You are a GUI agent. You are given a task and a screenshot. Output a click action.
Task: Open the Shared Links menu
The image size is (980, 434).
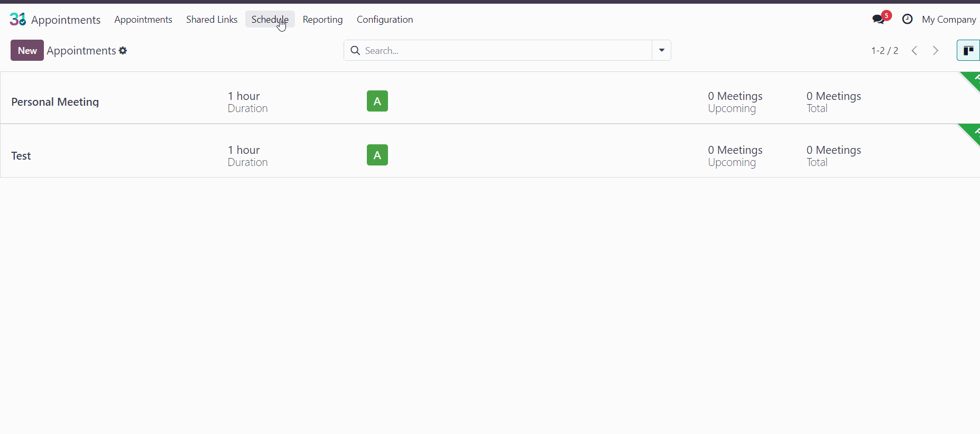[212, 20]
